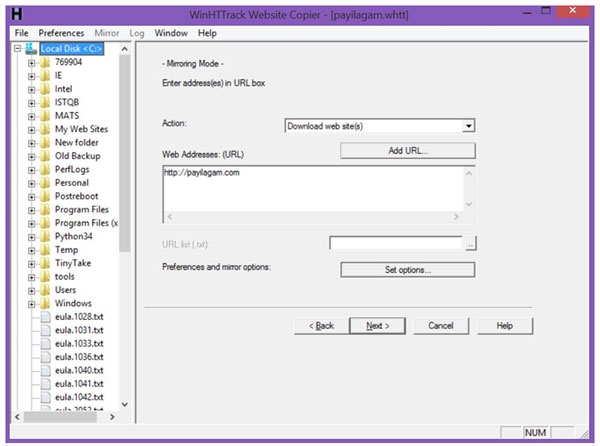Click the PerfLogs folder icon
Image resolution: width=600 pixels, height=446 pixels.
click(x=45, y=169)
